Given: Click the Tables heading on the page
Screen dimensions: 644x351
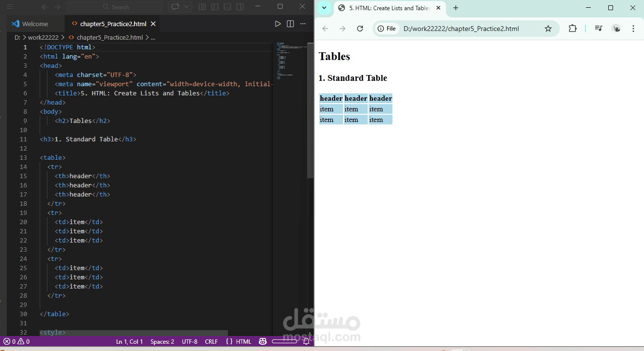Looking at the screenshot, I should point(334,56).
